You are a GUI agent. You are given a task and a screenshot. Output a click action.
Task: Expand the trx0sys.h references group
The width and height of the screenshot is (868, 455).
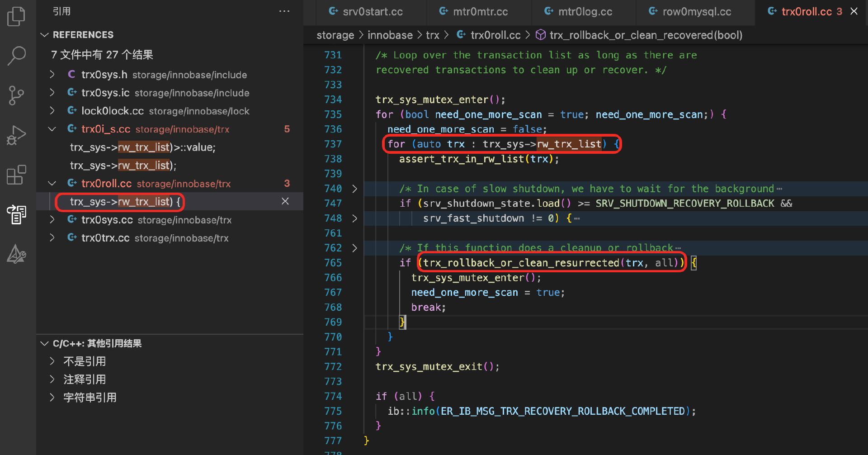[52, 75]
